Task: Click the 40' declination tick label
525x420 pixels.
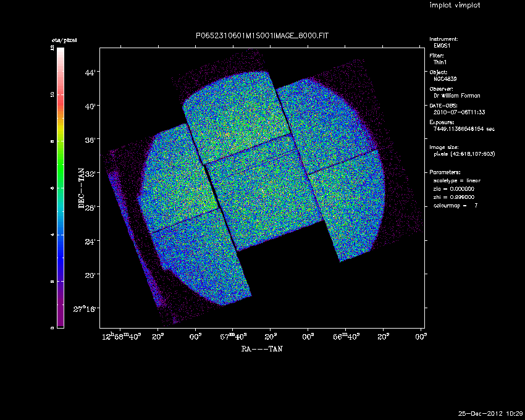Action: [90, 106]
